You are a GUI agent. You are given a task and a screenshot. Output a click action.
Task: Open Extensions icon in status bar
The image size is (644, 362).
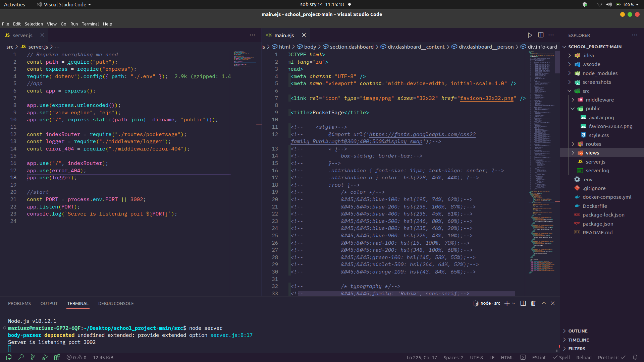57,357
